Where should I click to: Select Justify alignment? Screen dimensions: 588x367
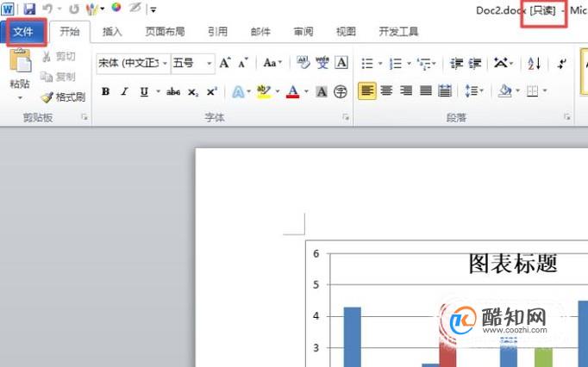pyautogui.click(x=426, y=91)
